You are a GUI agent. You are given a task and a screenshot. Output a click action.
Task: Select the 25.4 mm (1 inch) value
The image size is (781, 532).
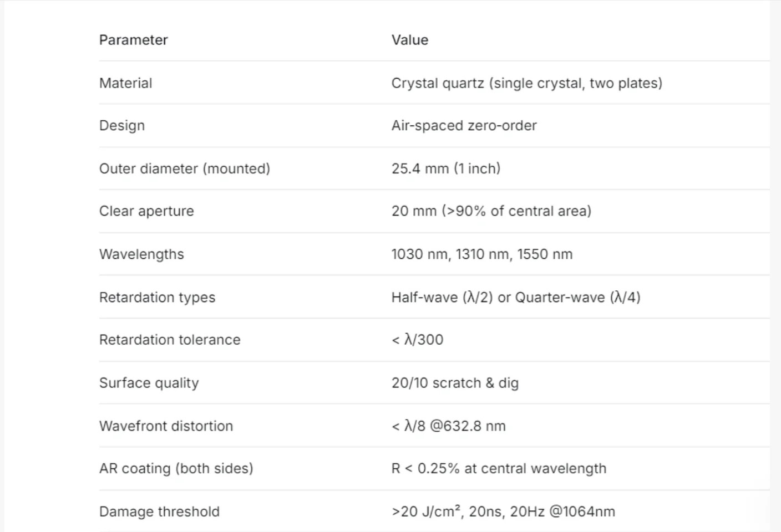446,168
